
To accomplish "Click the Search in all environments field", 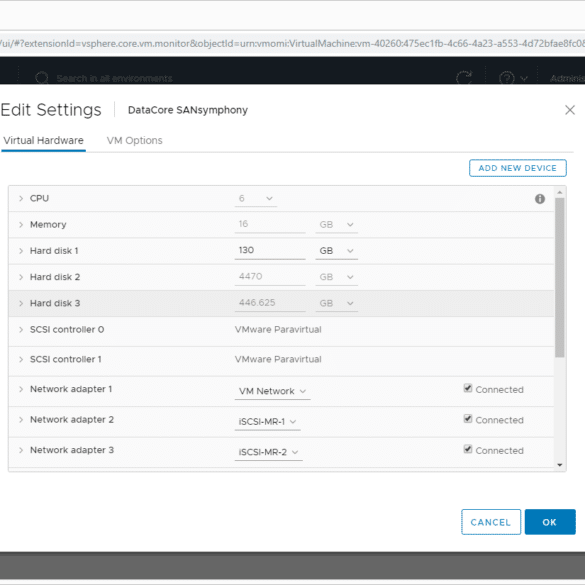I will pyautogui.click(x=115, y=78).
